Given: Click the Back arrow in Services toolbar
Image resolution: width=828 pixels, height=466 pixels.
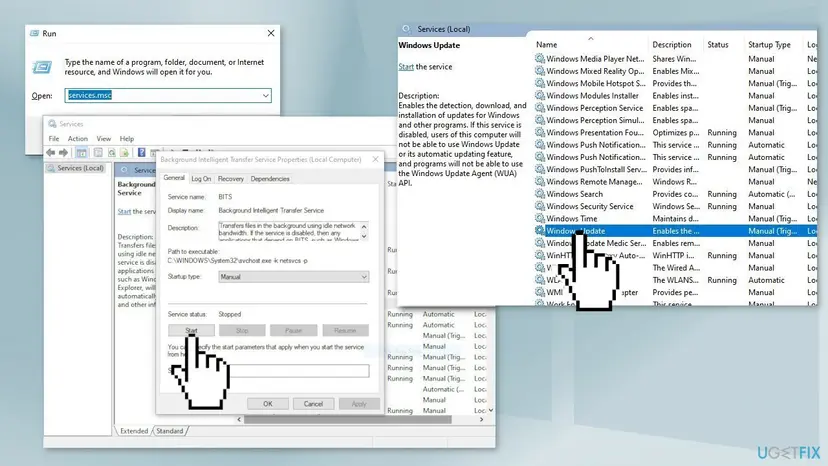Looking at the screenshot, I should [51, 153].
